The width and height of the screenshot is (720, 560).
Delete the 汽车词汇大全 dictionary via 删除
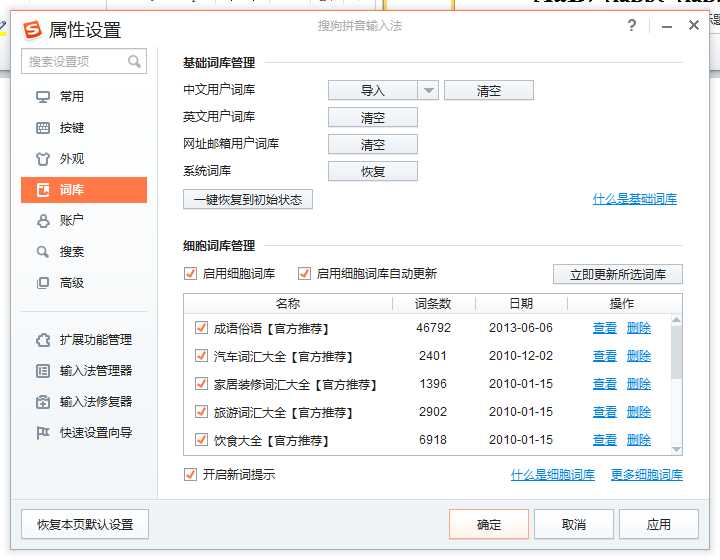[639, 356]
